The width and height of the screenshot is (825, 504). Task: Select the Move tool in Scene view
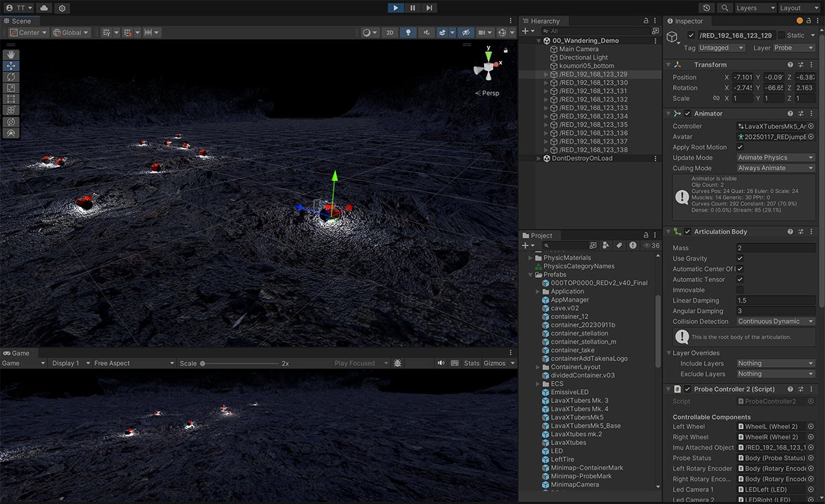[x=12, y=66]
